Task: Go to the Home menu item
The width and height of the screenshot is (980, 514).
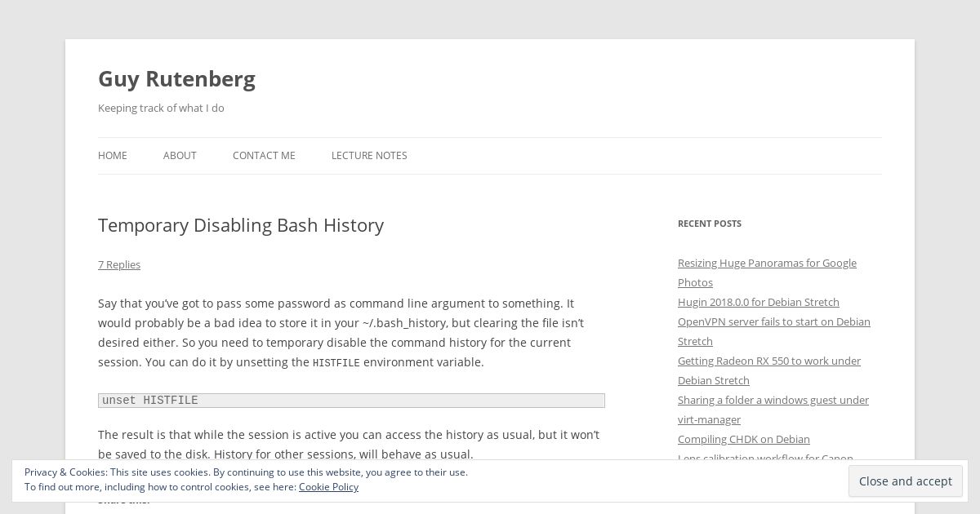Action: click(x=113, y=155)
